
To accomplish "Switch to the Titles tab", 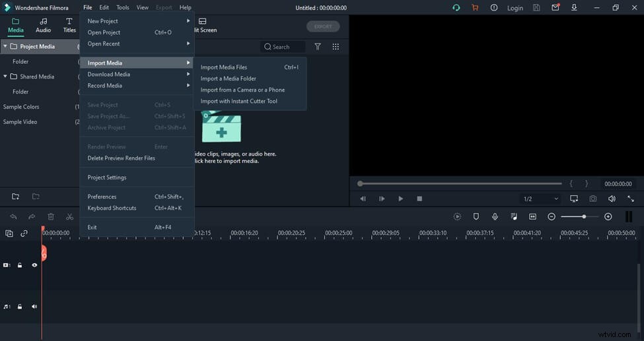I will point(69,26).
